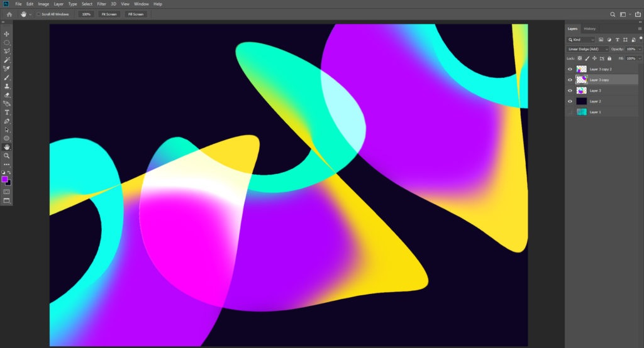644x348 pixels.
Task: Select the Layer 1 thumbnail
Action: click(x=582, y=112)
